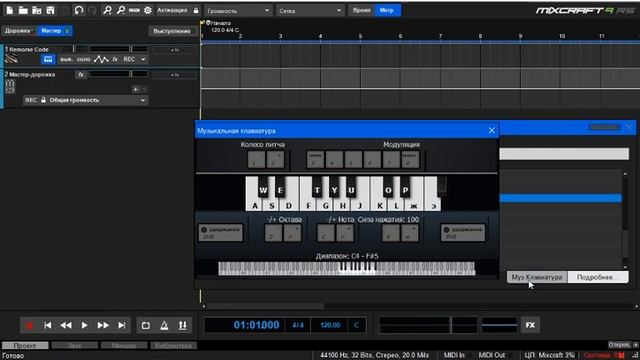Switch the timeline to Время mode
The image size is (640, 360).
point(362,10)
